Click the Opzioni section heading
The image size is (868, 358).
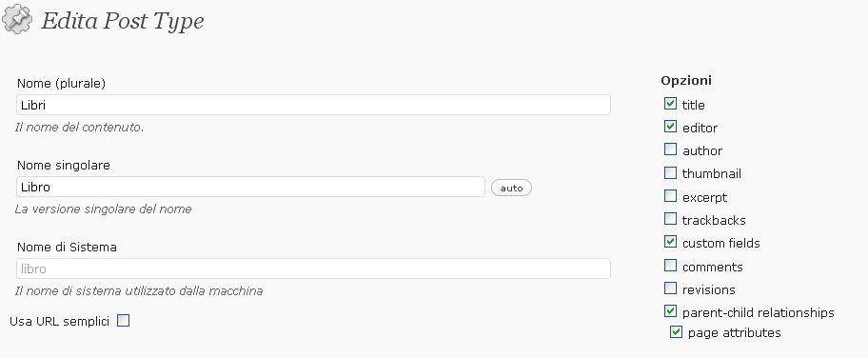coord(686,80)
